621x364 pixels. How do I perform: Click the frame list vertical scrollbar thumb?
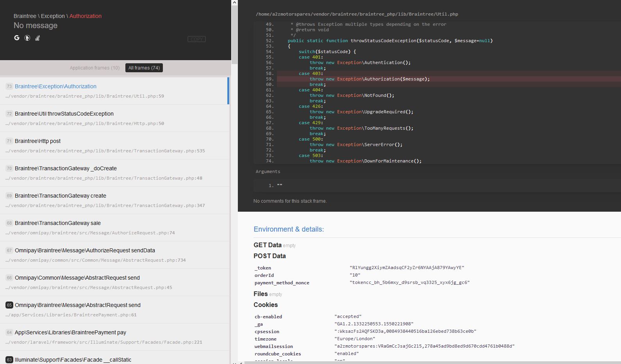234,34
